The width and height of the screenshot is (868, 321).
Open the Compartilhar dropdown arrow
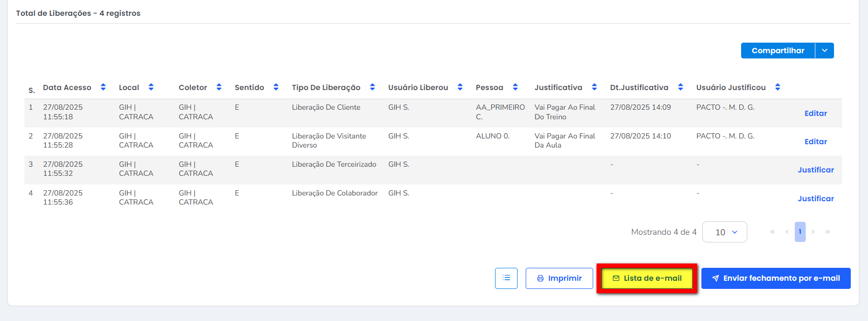(x=824, y=51)
